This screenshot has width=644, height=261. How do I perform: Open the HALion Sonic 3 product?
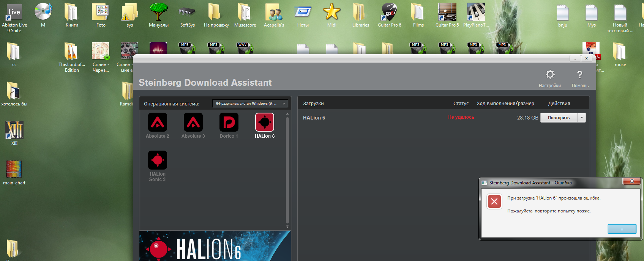[158, 160]
